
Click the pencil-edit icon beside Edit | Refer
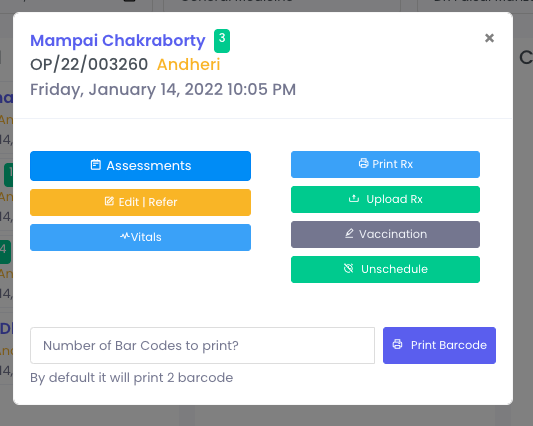(x=109, y=201)
